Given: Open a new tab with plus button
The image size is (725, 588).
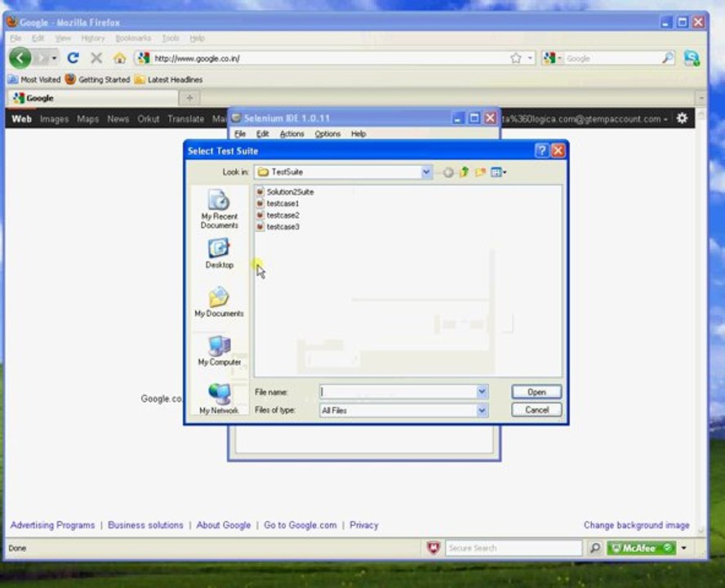Looking at the screenshot, I should click(x=189, y=98).
